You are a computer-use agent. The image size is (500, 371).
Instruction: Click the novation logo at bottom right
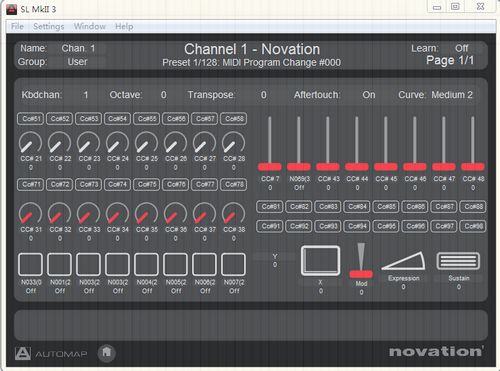(437, 351)
